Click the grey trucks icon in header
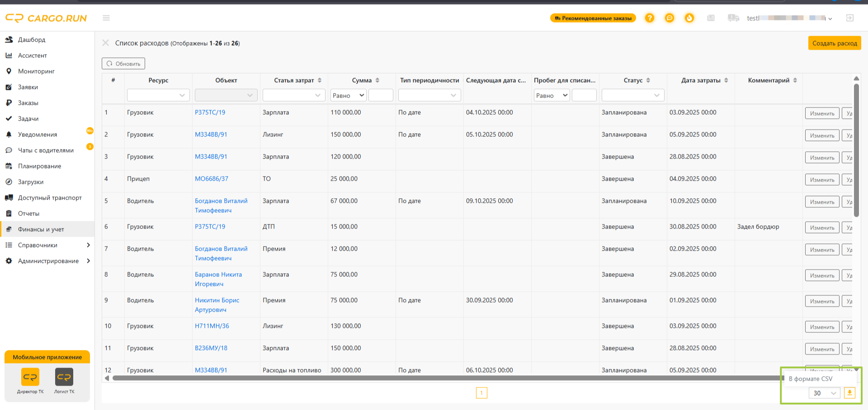Viewport: 868px width, 410px height. (x=733, y=18)
